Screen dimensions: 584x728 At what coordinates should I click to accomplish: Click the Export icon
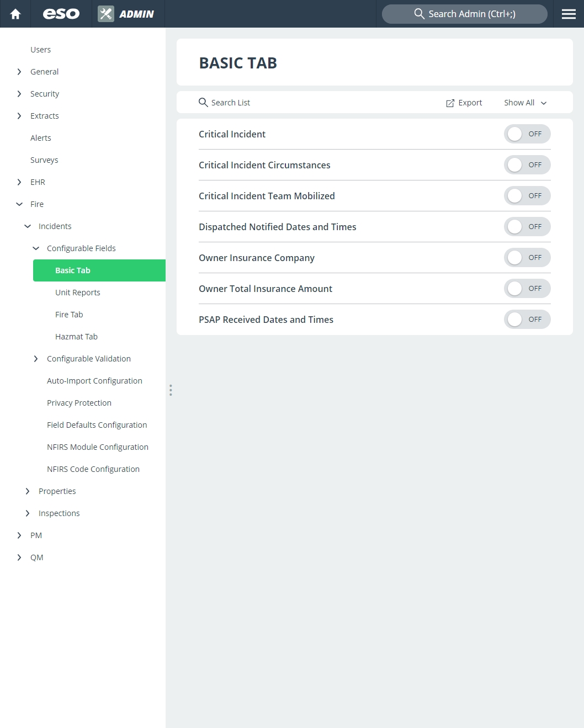click(450, 103)
